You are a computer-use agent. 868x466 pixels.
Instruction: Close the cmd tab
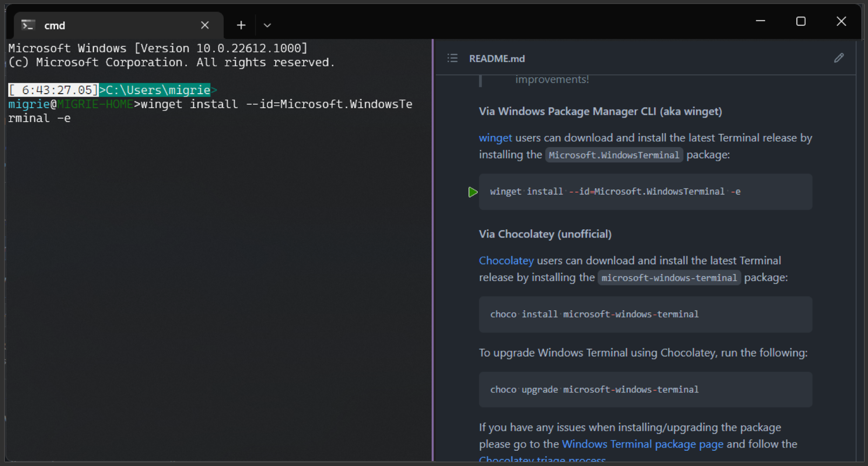[205, 25]
